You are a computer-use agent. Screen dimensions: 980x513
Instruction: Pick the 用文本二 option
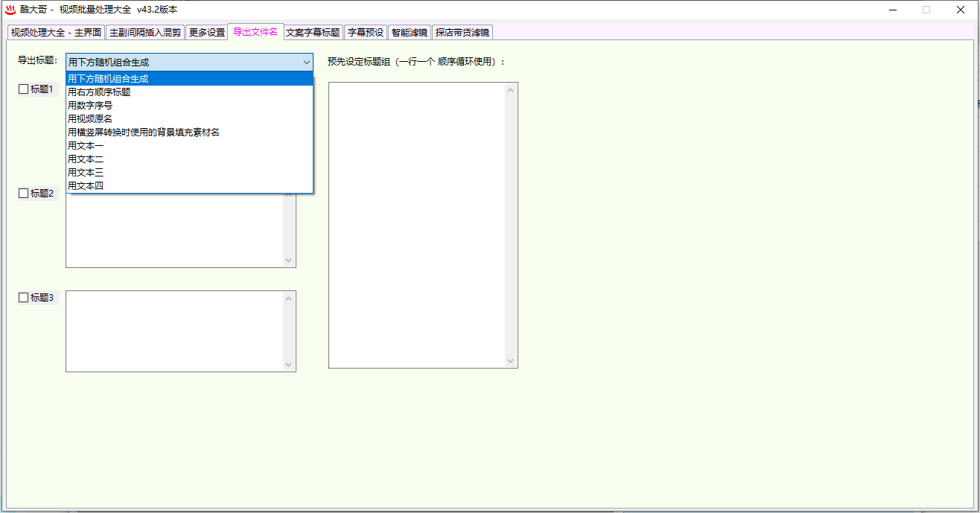tap(189, 159)
